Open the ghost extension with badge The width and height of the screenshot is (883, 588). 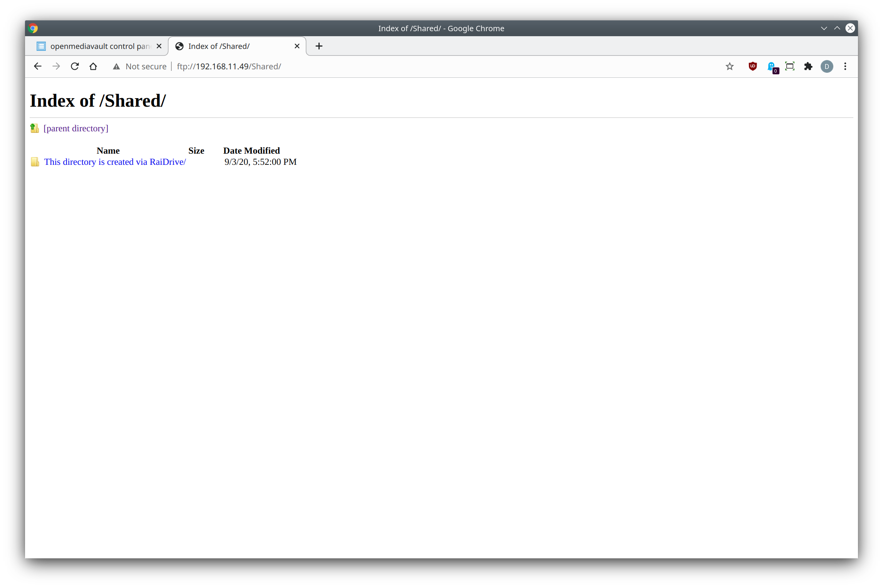[x=772, y=67]
